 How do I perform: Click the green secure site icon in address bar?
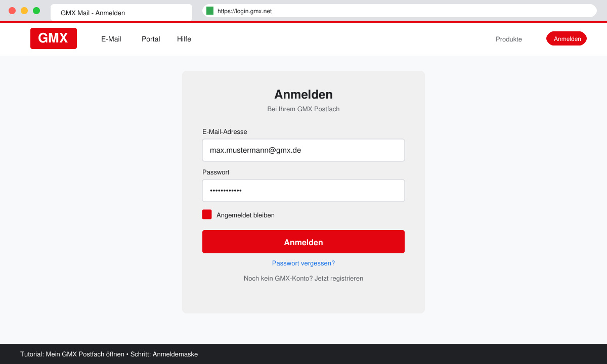click(x=210, y=11)
